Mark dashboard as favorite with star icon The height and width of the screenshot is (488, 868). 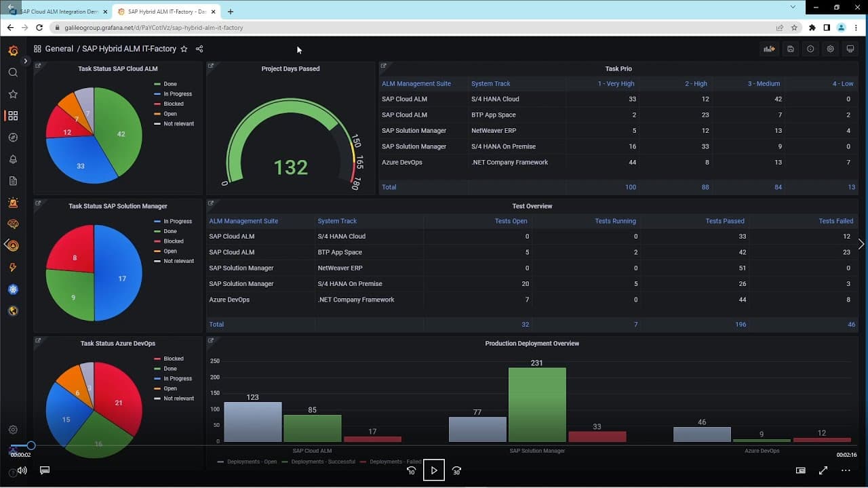coord(184,49)
